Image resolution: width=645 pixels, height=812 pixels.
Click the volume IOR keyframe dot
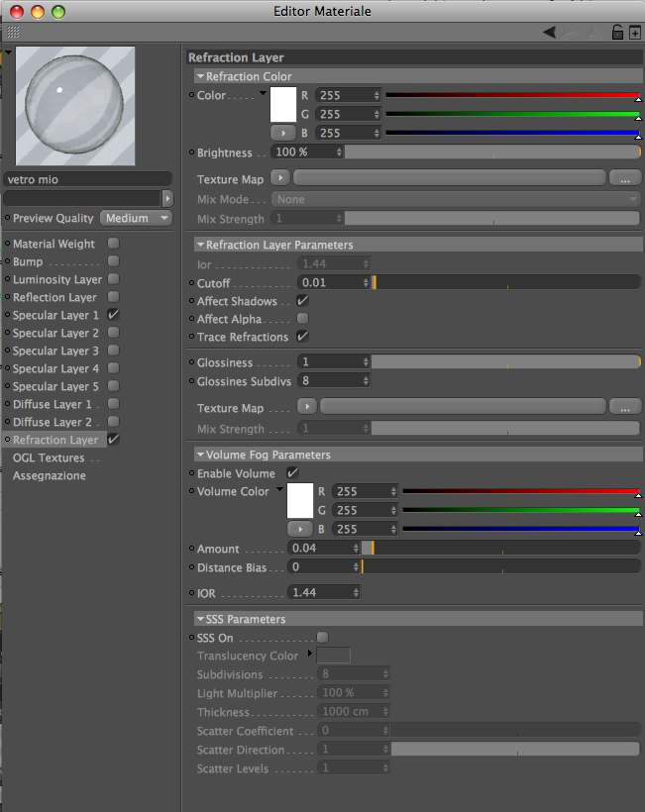(191, 593)
